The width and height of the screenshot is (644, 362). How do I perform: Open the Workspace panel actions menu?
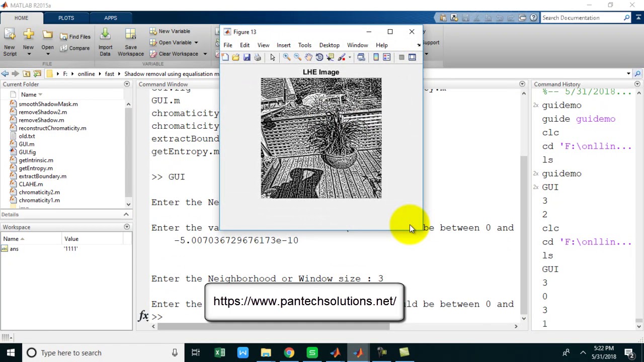pos(127,227)
